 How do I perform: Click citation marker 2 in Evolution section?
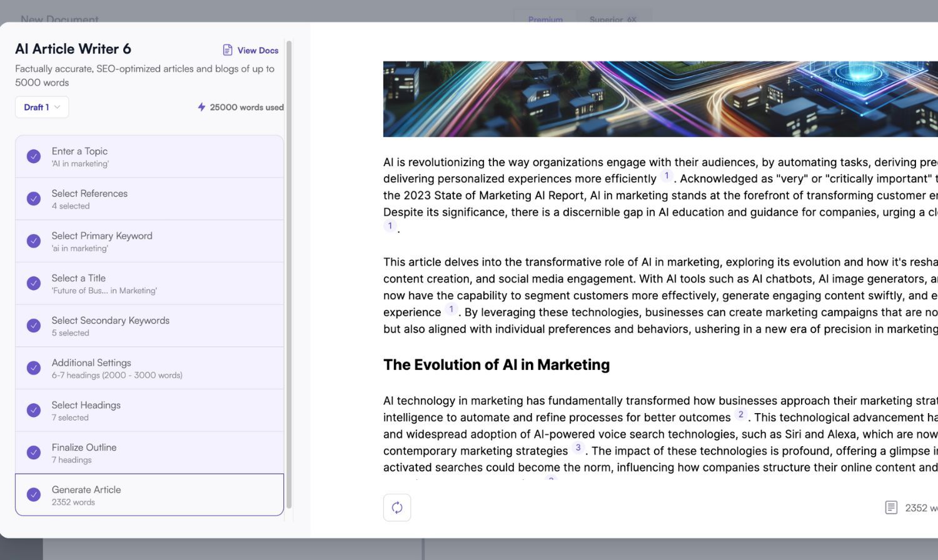(x=740, y=414)
